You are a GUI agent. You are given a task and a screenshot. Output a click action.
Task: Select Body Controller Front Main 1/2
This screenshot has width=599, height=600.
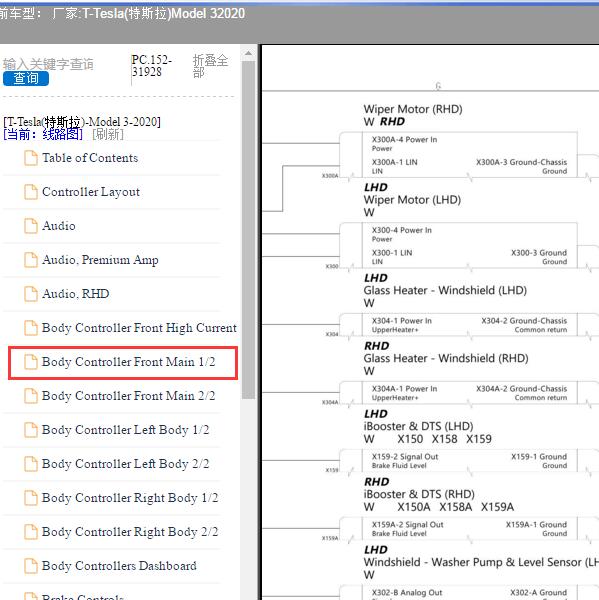click(x=128, y=362)
